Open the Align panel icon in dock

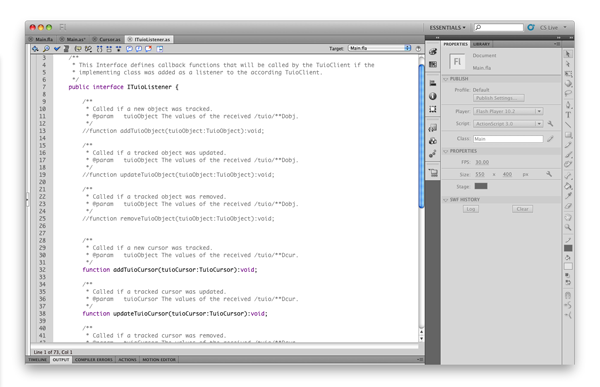(x=433, y=83)
